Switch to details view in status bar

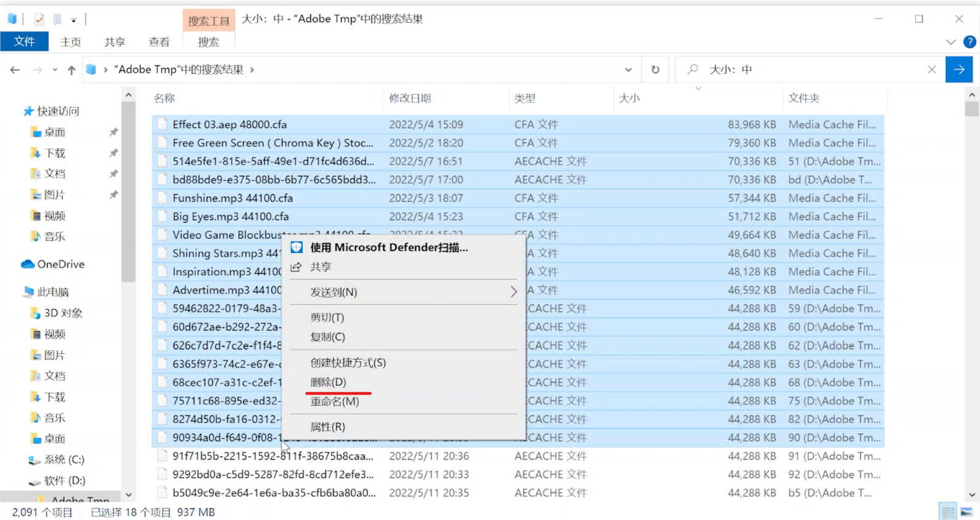click(x=949, y=512)
